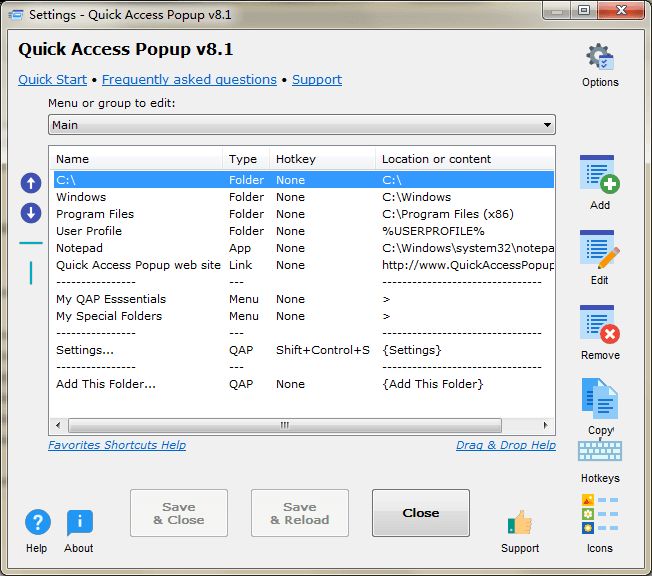Image resolution: width=652 pixels, height=576 pixels.
Task: Click the Edit favorite pencil icon
Action: 600,250
